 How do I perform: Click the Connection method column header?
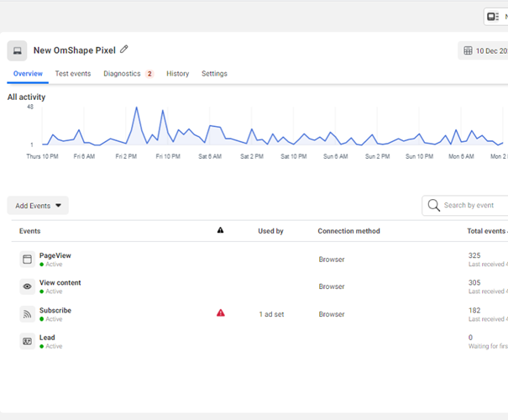tap(348, 231)
